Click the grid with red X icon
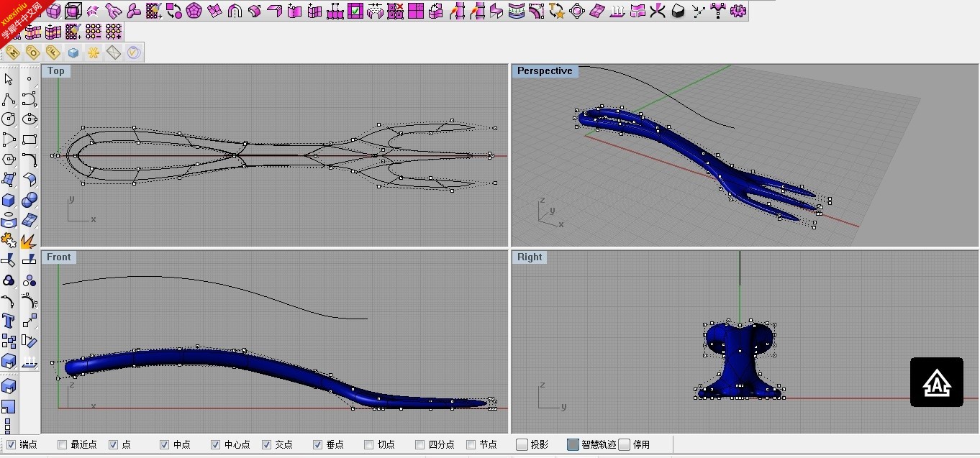 coord(395,11)
